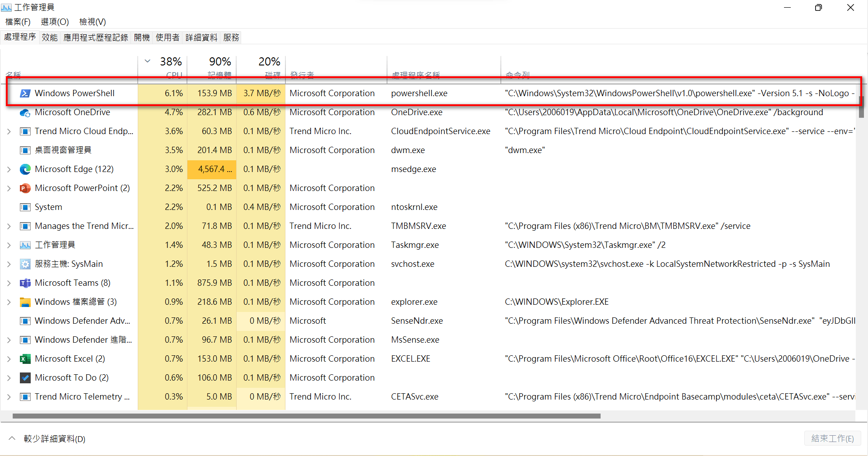The image size is (868, 456).
Task: Click the Windows Defender 進階 process icon
Action: point(25,340)
